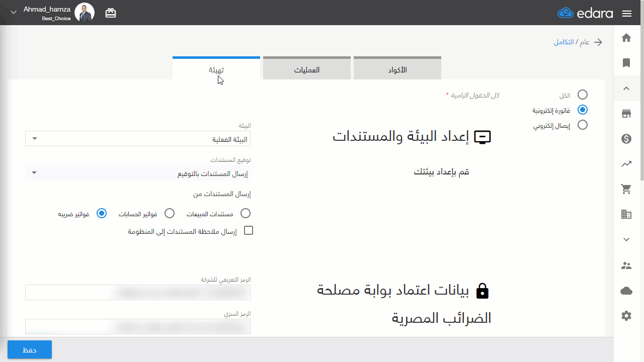Open the people sidebar icon
The height and width of the screenshot is (362, 644).
coord(626,265)
